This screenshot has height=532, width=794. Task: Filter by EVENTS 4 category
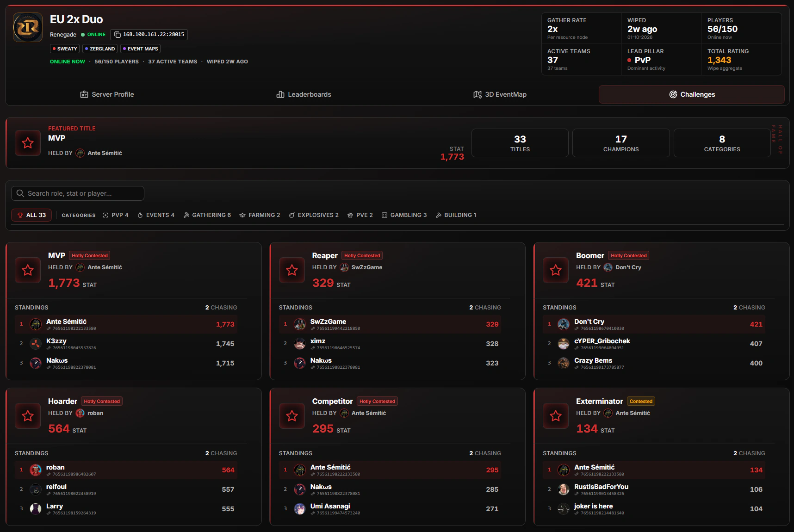pyautogui.click(x=156, y=215)
